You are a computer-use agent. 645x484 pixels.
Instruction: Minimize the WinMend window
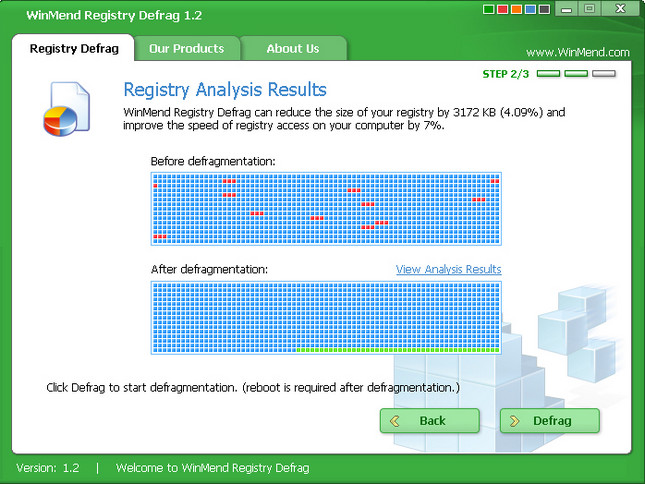[566, 9]
